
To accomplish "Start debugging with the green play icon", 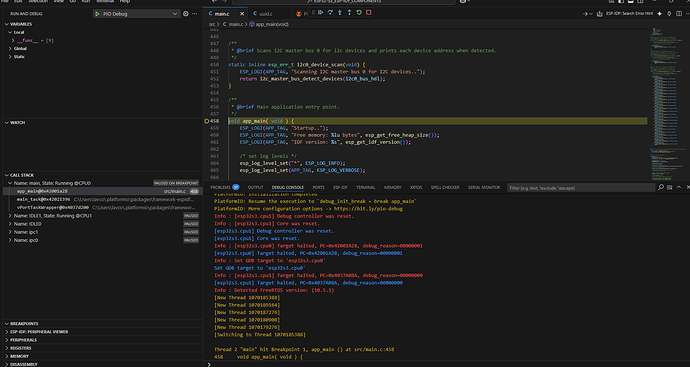I will (x=97, y=14).
